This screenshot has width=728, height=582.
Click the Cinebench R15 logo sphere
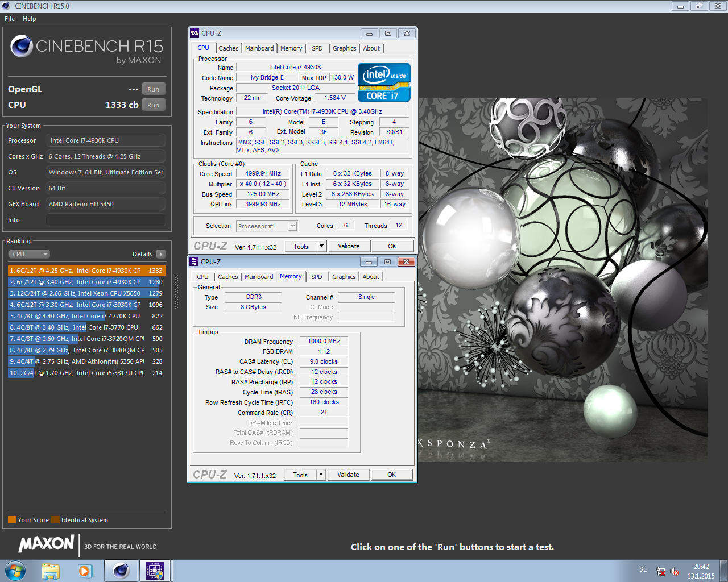tap(22, 46)
